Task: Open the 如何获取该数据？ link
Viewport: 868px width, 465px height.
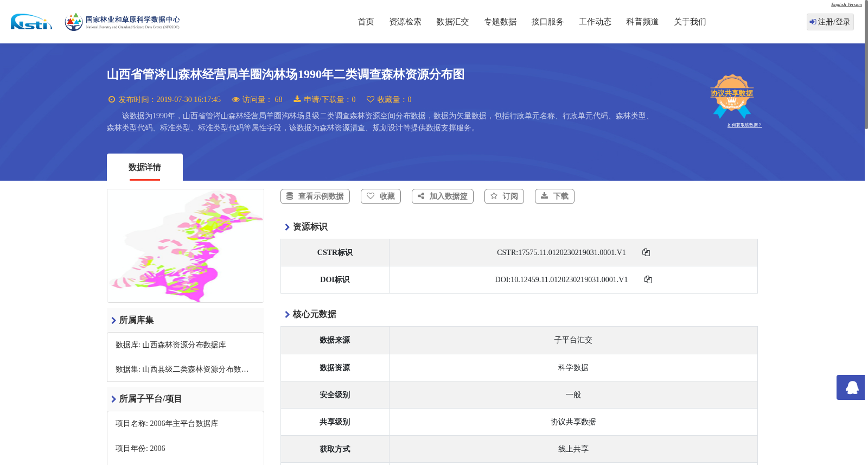Action: (x=744, y=125)
